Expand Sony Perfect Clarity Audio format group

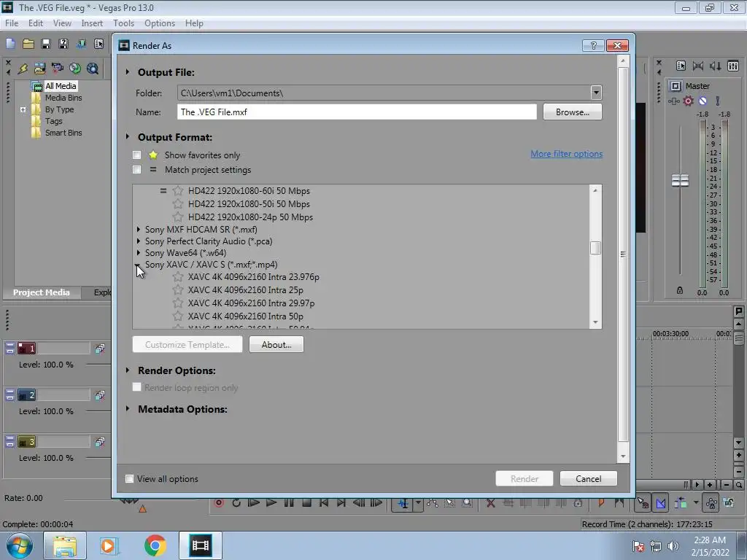[138, 241]
